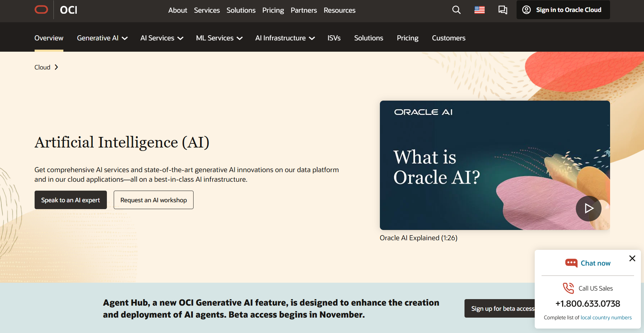
Task: Click Speak to an AI expert
Action: click(70, 200)
